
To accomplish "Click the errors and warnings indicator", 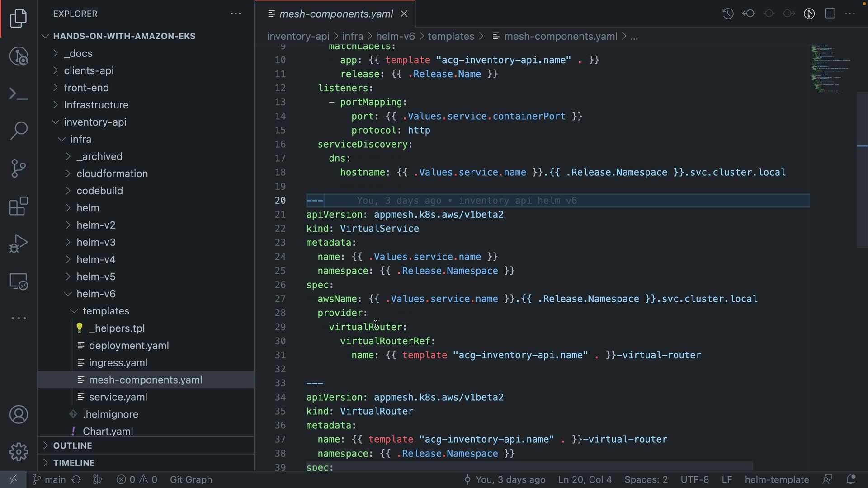I will 137,479.
